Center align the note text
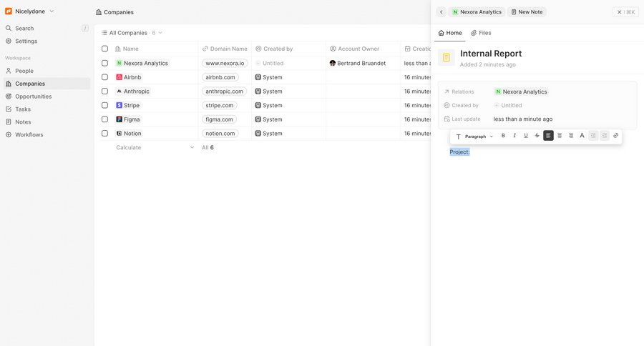This screenshot has height=346, width=644. 560,135
